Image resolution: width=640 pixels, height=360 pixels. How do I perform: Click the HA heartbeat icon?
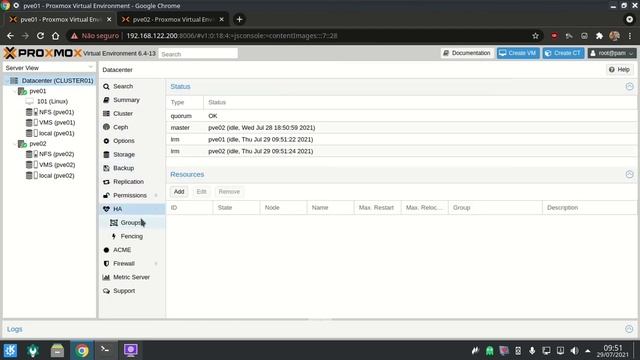106,209
